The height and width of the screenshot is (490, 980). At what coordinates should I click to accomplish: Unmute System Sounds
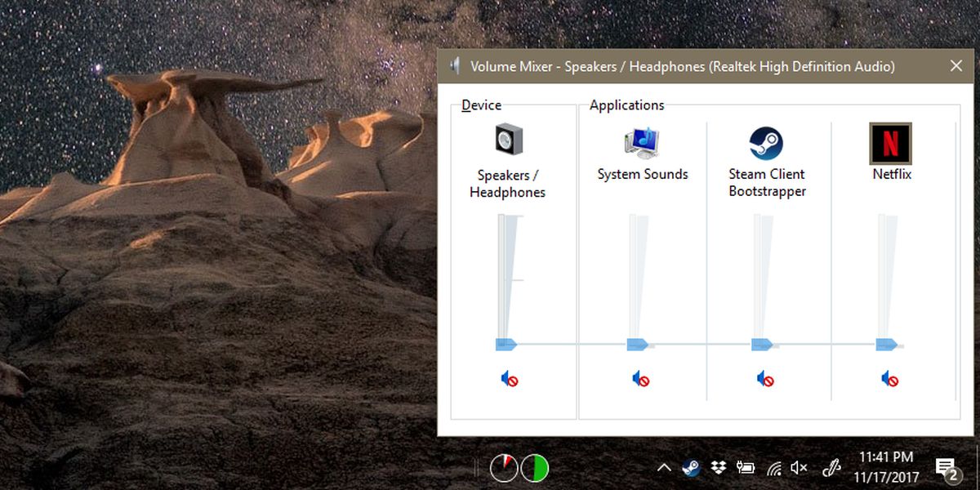(641, 379)
